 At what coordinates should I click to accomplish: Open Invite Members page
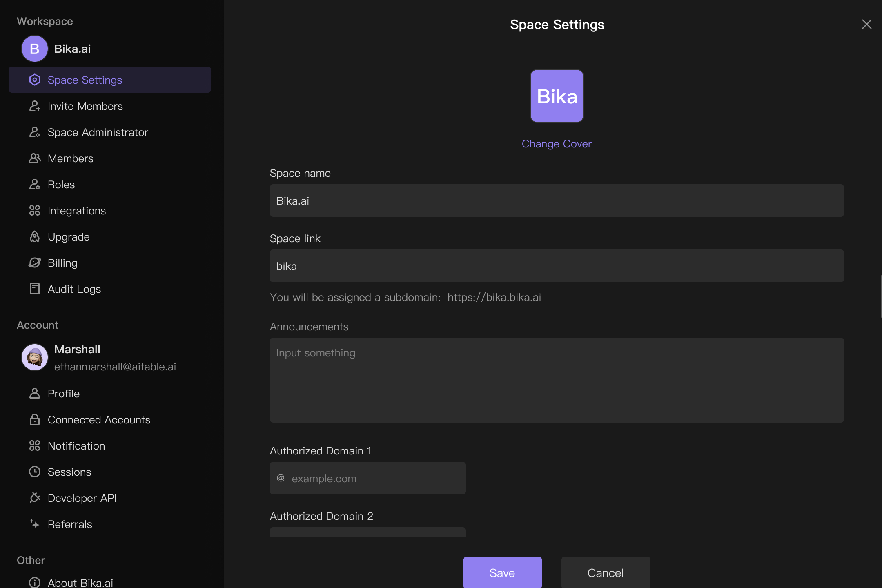coord(110,106)
